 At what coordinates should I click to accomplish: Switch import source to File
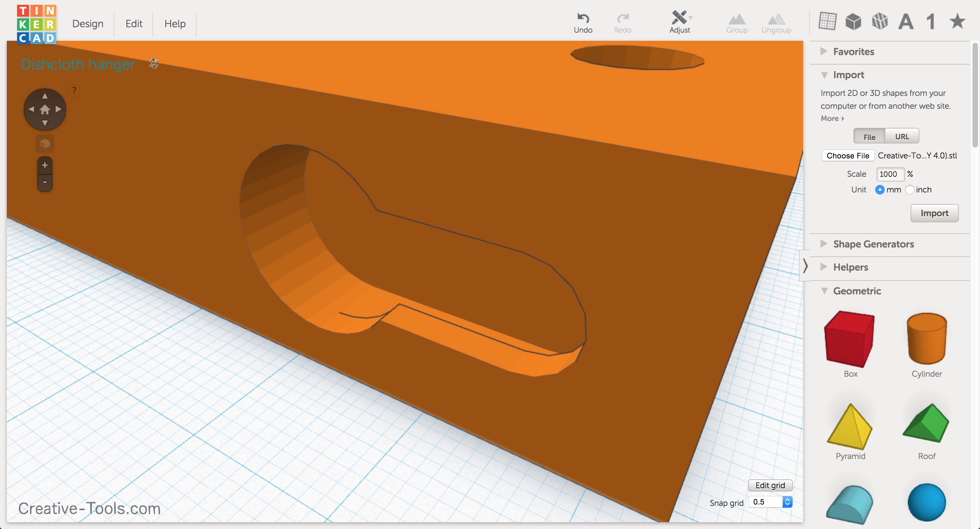pyautogui.click(x=869, y=136)
